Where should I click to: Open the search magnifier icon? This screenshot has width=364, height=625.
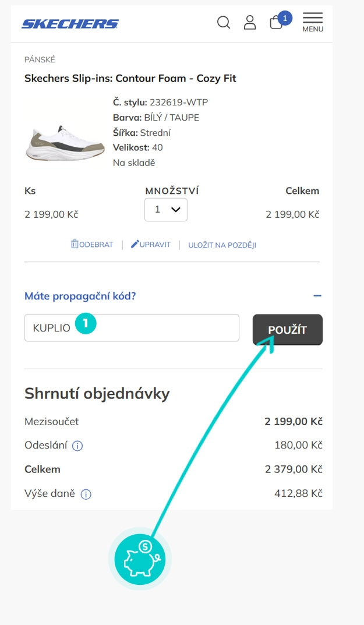point(224,23)
